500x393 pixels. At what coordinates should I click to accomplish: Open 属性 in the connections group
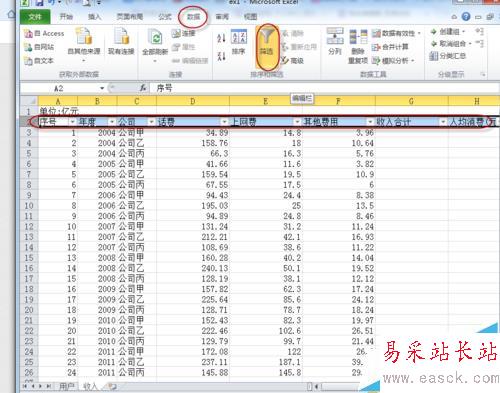pyautogui.click(x=184, y=47)
